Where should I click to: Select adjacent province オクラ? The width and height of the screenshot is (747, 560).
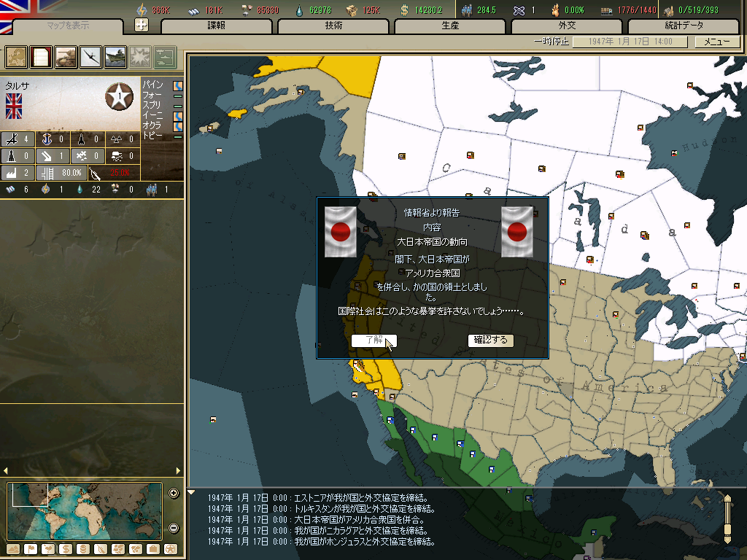(x=152, y=125)
